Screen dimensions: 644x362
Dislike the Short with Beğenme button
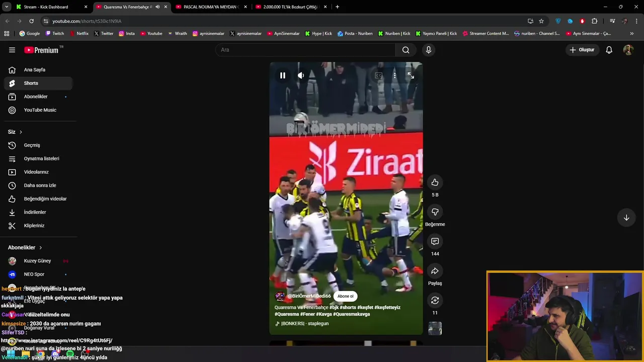(x=435, y=212)
